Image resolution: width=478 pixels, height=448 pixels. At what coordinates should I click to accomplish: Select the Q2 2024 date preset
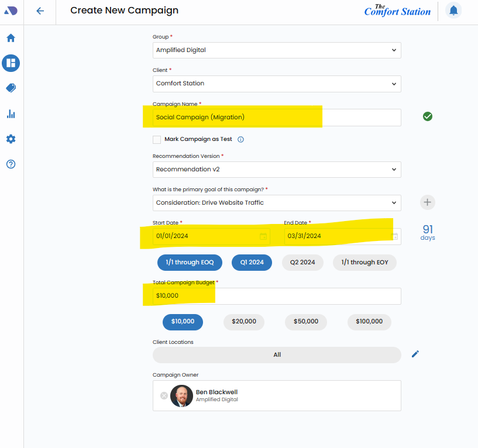click(x=302, y=263)
